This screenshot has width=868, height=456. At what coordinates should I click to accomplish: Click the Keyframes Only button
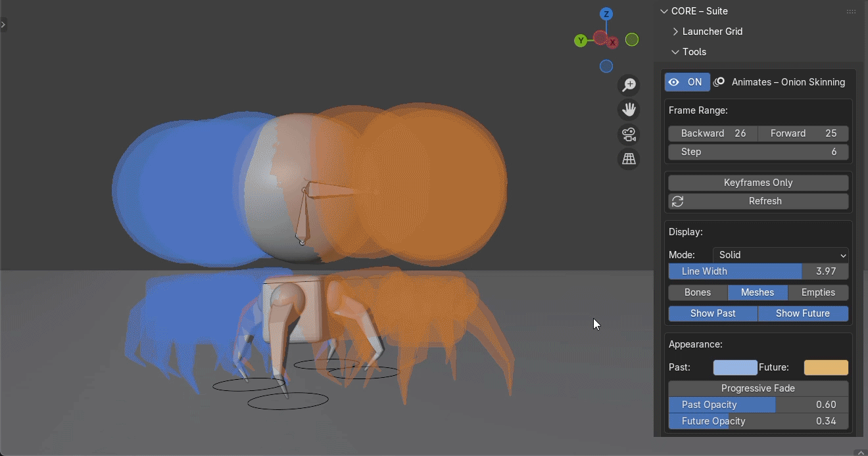tap(758, 183)
